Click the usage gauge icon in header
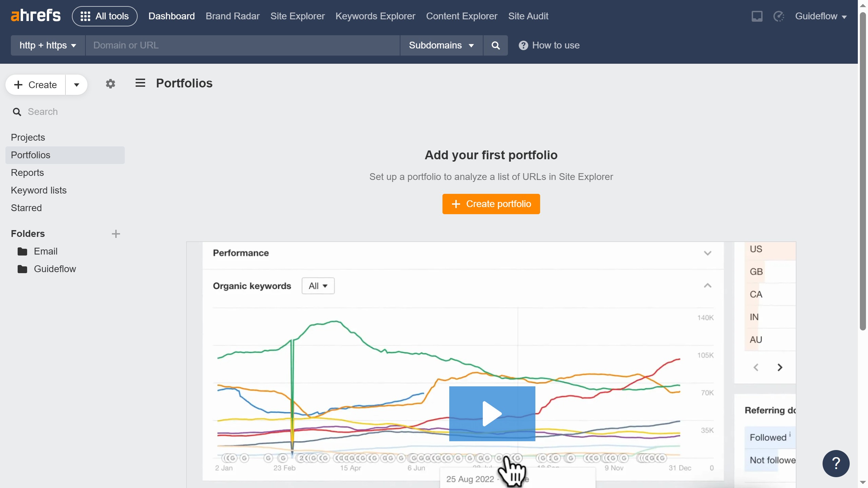Screen dimensions: 868x488 779,16
